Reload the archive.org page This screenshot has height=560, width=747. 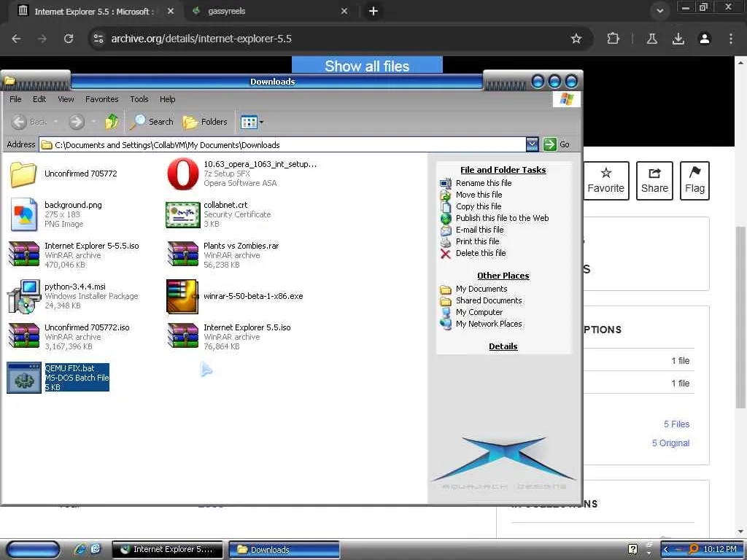tap(69, 39)
